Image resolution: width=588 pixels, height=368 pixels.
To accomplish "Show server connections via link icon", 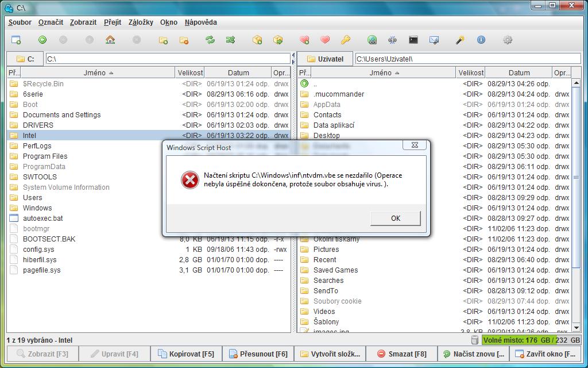I will coord(392,40).
